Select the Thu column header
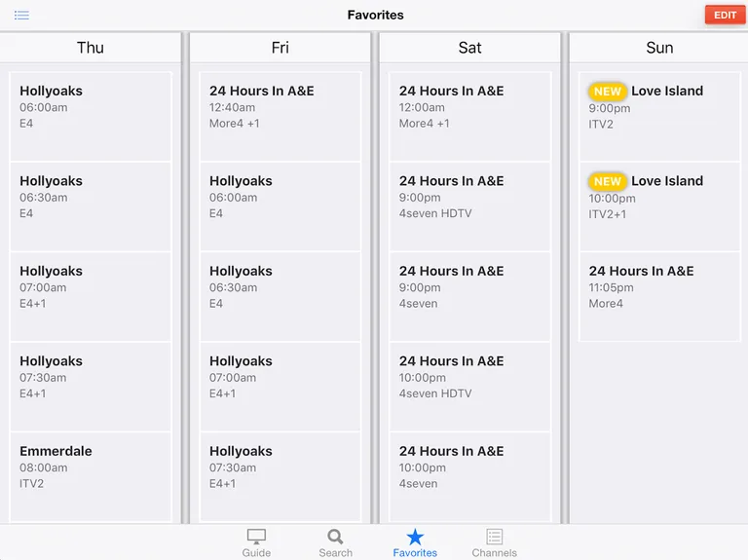The image size is (748, 560). point(91,48)
